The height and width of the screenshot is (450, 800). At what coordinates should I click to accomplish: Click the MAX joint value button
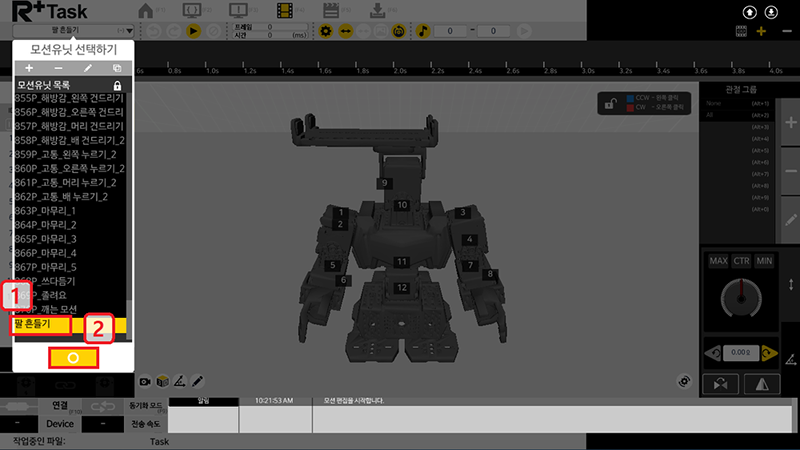[x=718, y=261]
